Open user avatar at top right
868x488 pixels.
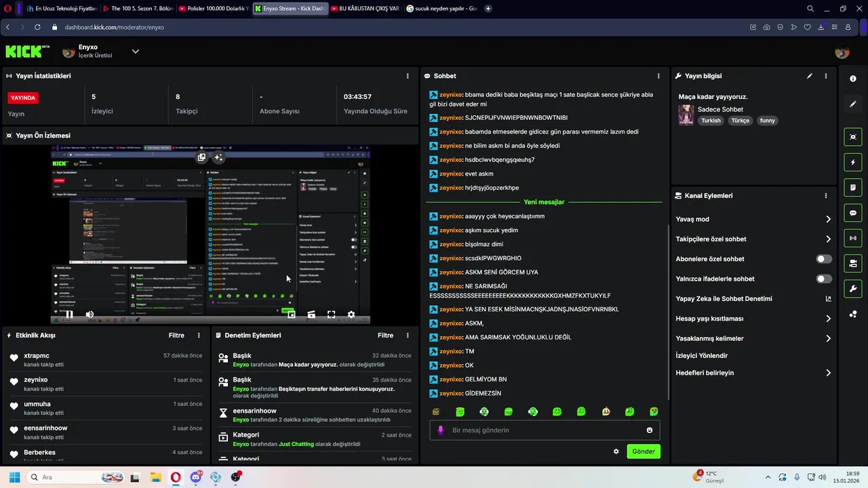click(842, 52)
